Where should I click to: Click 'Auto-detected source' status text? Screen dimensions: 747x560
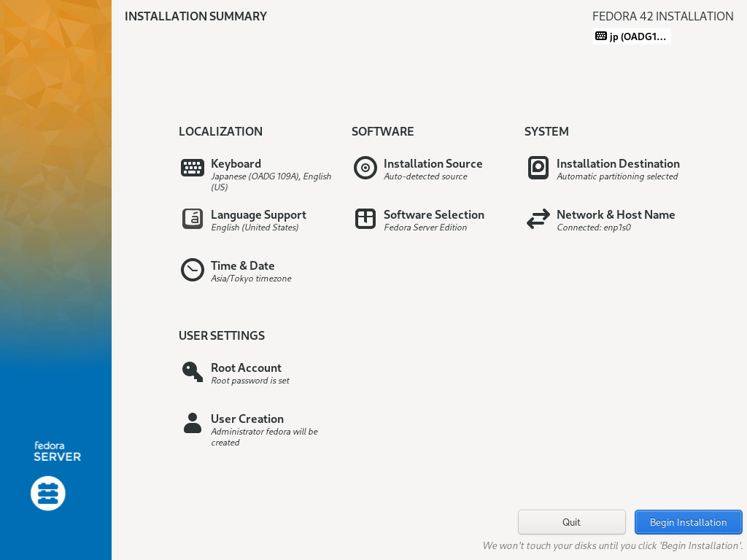[x=425, y=176]
